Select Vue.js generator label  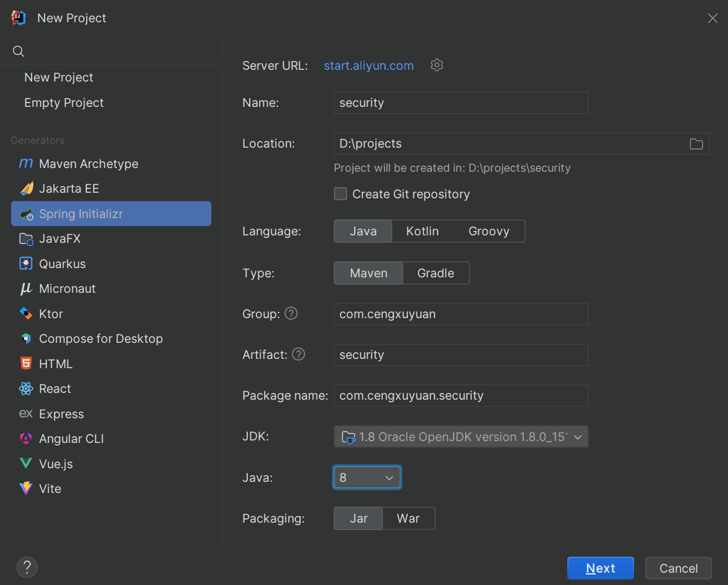tap(56, 463)
